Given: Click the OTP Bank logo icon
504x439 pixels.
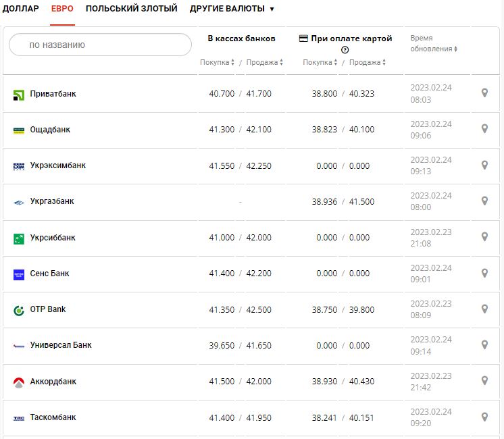Looking at the screenshot, I should (x=19, y=310).
